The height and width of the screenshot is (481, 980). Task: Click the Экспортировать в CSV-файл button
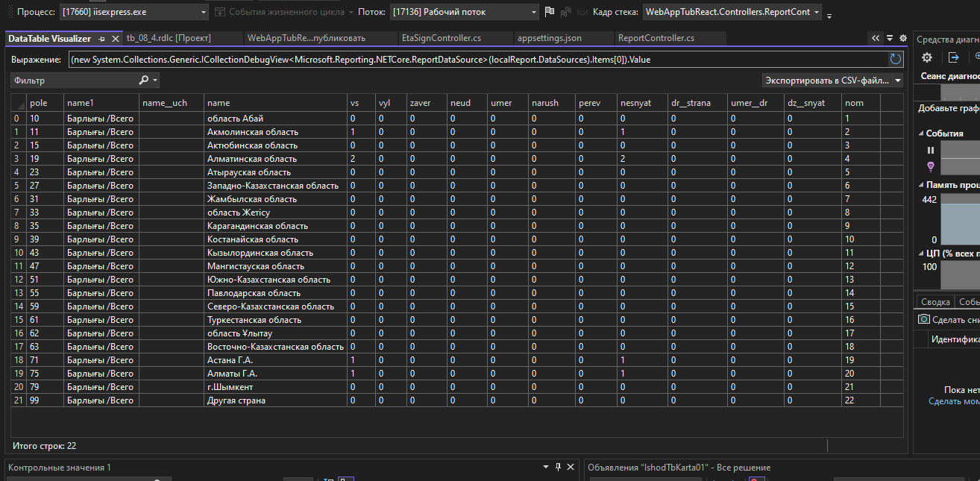[x=827, y=80]
